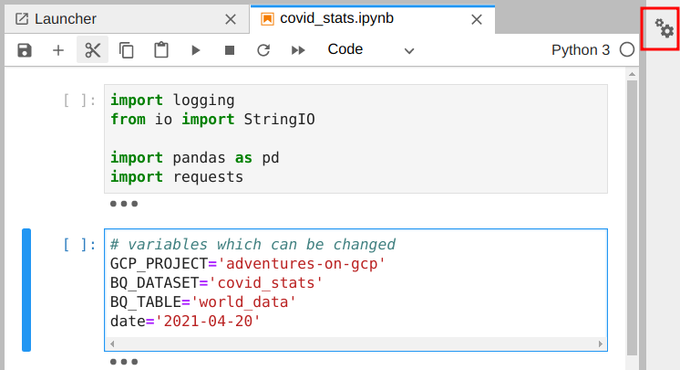
Task: Save the notebook with the floppy disk icon
Action: point(24,50)
